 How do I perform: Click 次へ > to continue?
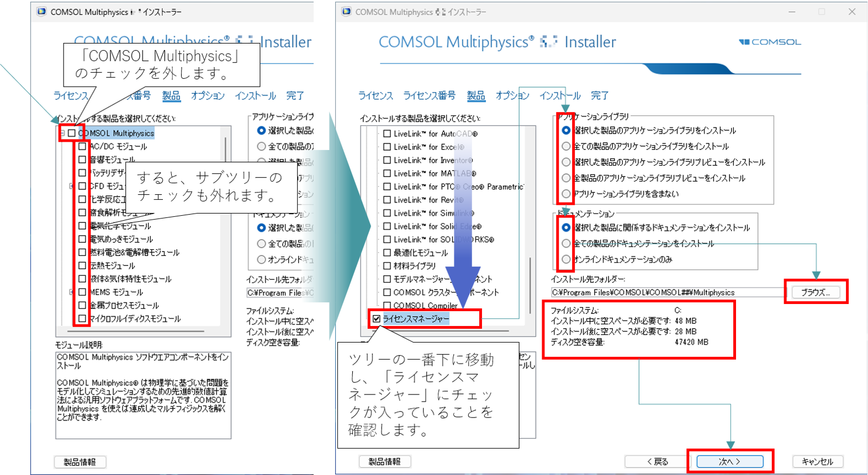[x=730, y=462]
